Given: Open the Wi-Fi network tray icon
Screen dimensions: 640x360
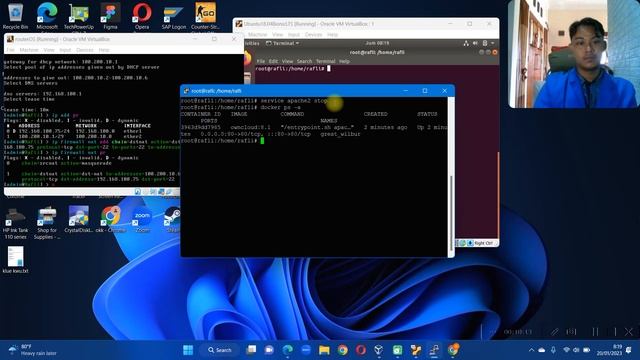Looking at the screenshot, I should [567, 350].
